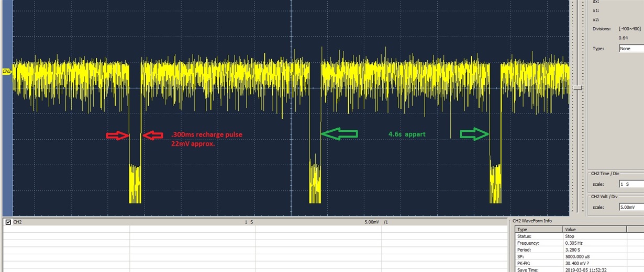
Task: Click the Type column header in WaveForm Info
Action: point(539,229)
